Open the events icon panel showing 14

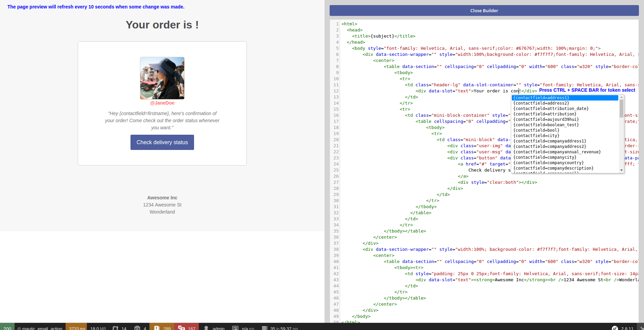(119, 327)
